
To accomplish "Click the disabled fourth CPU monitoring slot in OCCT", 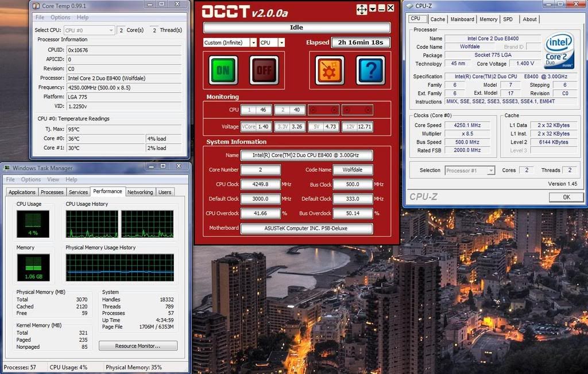I will coord(357,110).
